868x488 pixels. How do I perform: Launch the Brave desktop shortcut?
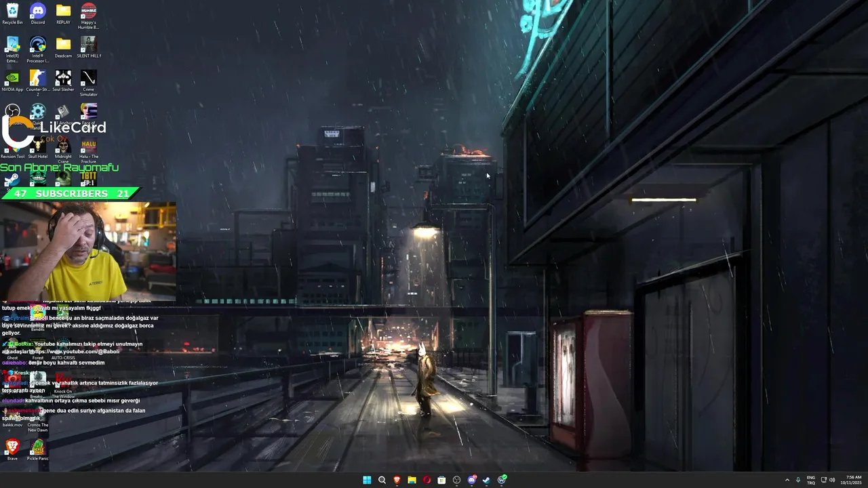[12, 449]
